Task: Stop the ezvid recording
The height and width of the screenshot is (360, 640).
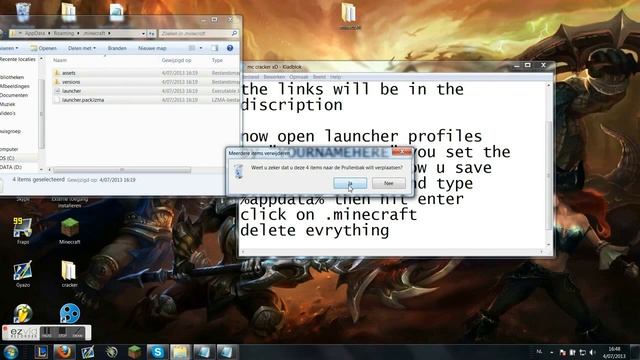Action: click(62, 332)
